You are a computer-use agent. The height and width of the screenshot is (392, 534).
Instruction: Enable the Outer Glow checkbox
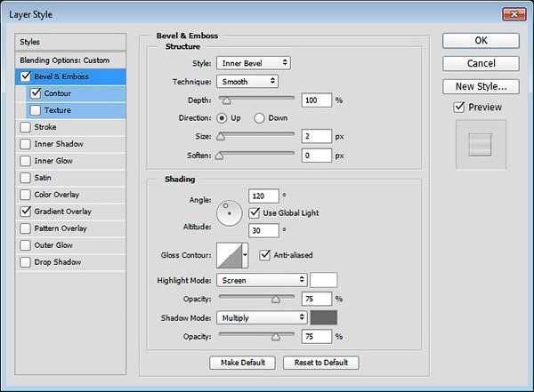click(25, 245)
